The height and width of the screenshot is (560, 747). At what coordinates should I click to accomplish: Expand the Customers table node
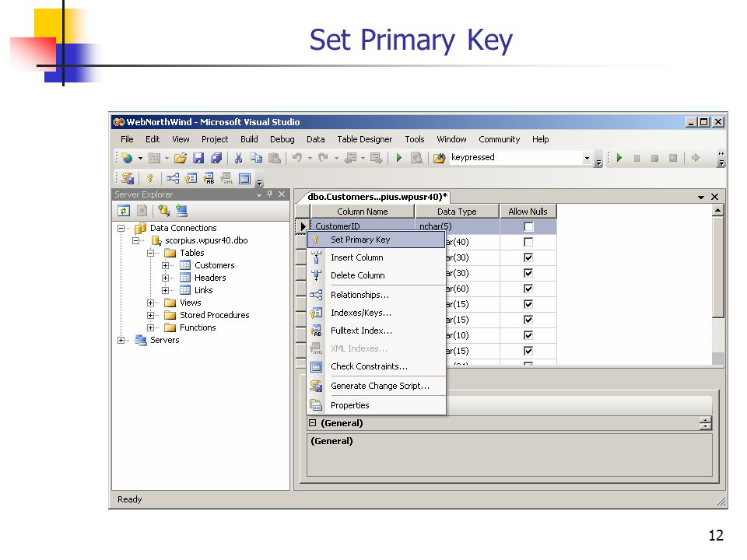165,265
